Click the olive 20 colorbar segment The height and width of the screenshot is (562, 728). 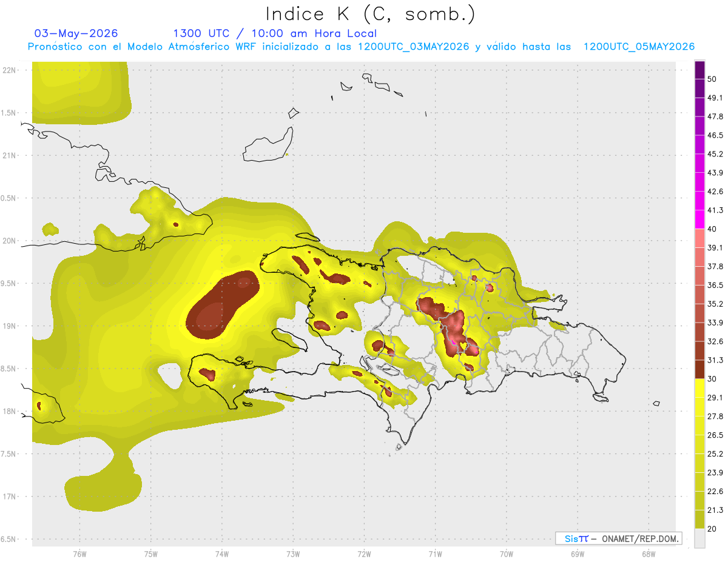699,519
